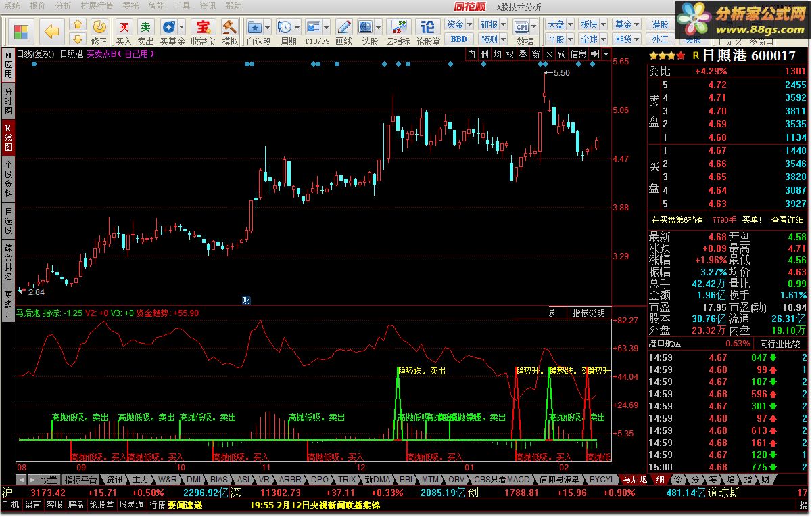The height and width of the screenshot is (517, 812).
Task: Expand the 买基金 dropdown arrow
Action: tap(182, 28)
